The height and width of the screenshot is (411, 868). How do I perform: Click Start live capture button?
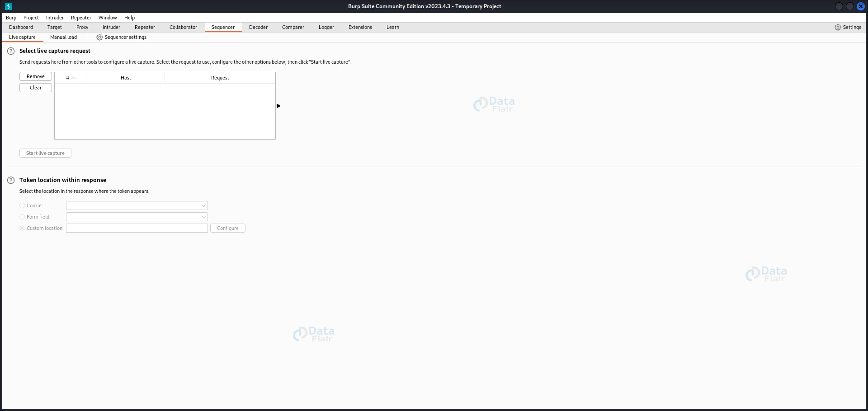45,153
